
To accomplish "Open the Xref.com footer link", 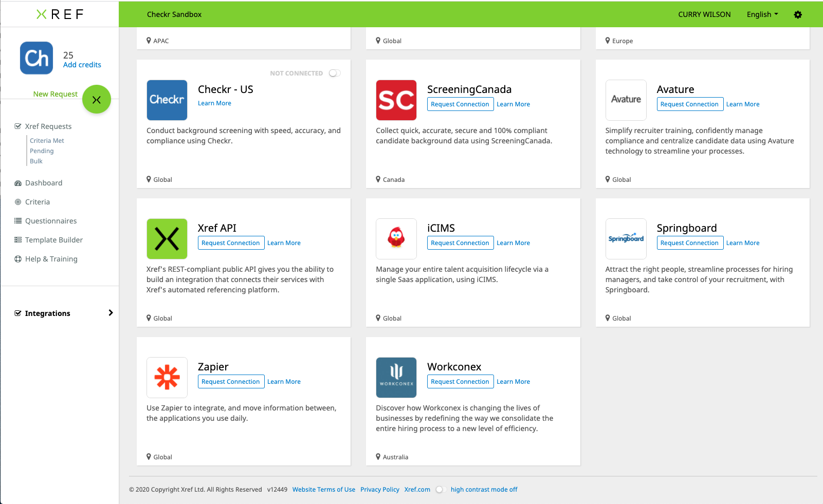I will click(x=417, y=490).
